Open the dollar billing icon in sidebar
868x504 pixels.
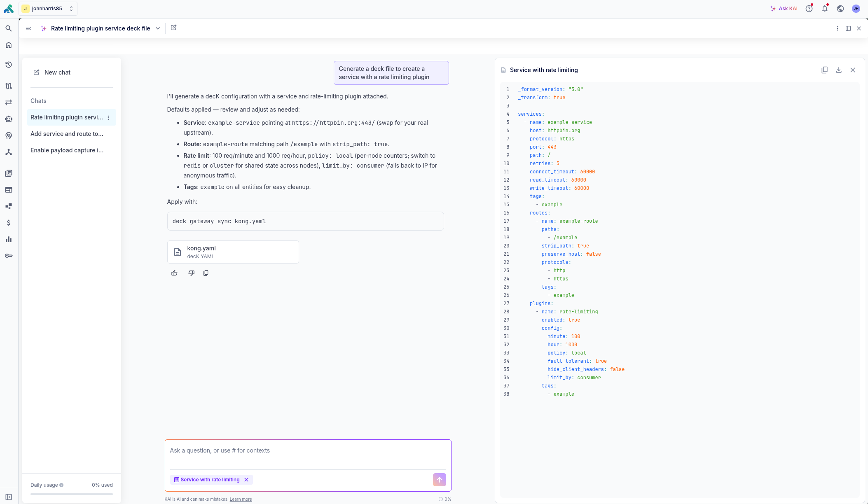click(8, 223)
